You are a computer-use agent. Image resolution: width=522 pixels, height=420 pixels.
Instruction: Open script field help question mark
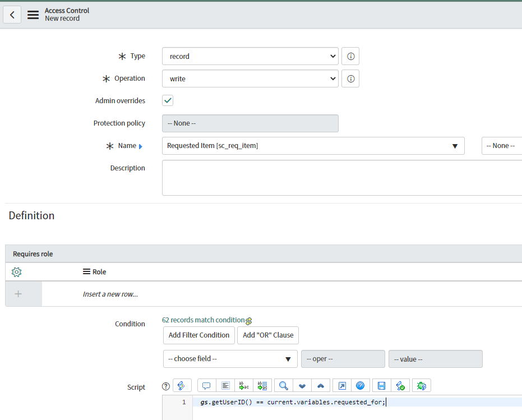pyautogui.click(x=166, y=386)
